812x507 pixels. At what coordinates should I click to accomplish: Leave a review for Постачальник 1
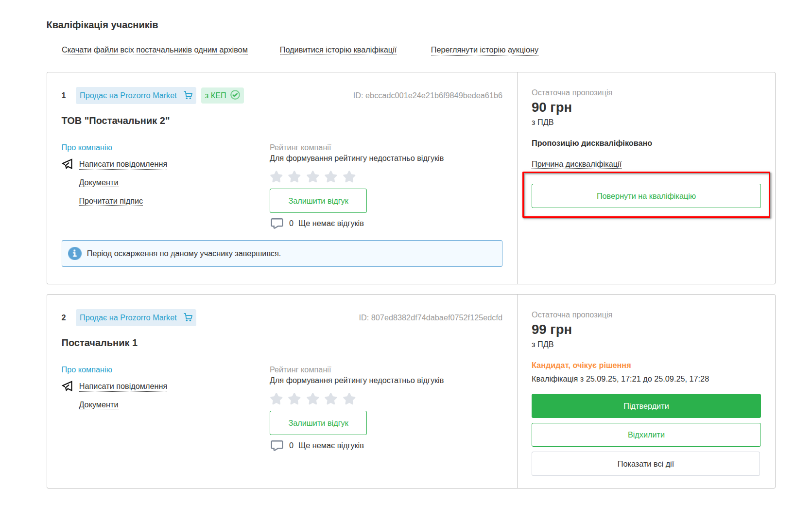click(x=318, y=423)
